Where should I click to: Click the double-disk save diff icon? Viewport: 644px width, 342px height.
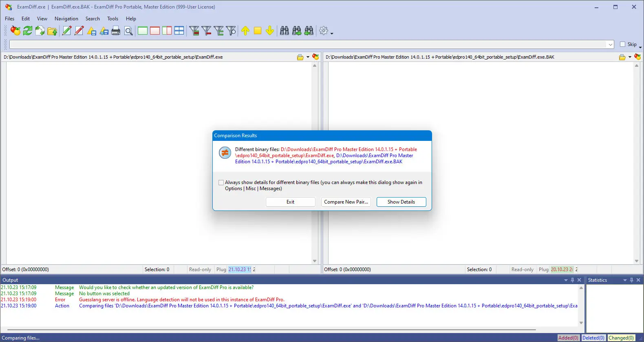click(x=104, y=31)
